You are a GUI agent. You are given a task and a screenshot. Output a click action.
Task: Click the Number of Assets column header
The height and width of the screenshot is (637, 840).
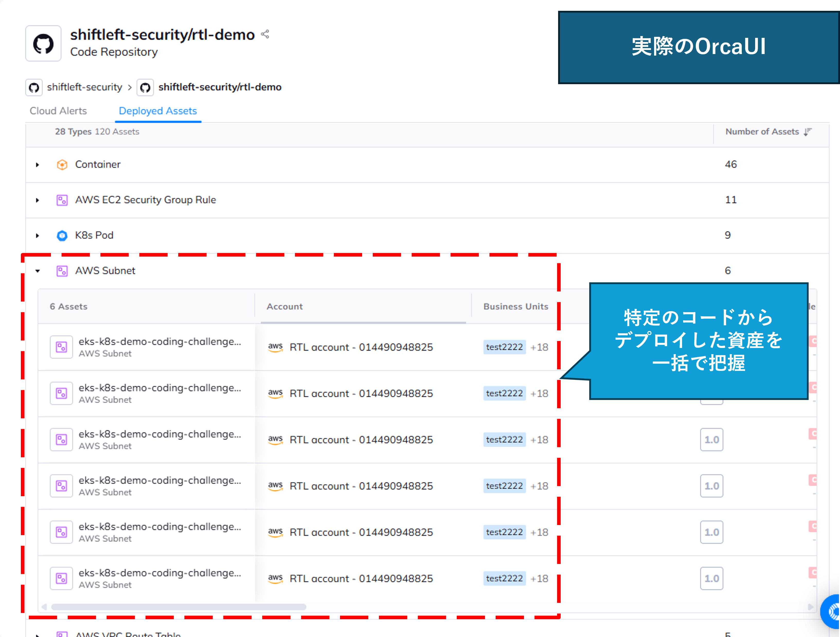coord(762,132)
